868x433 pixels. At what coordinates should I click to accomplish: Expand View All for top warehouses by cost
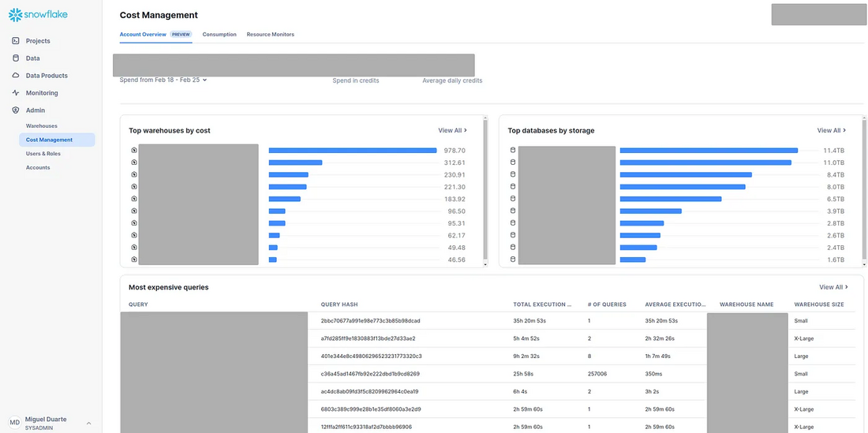[x=452, y=130]
